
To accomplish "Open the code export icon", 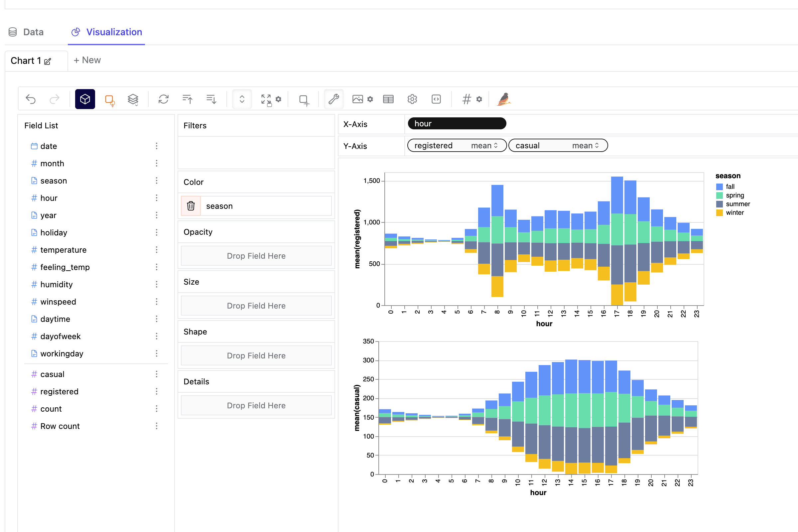I will (x=436, y=99).
